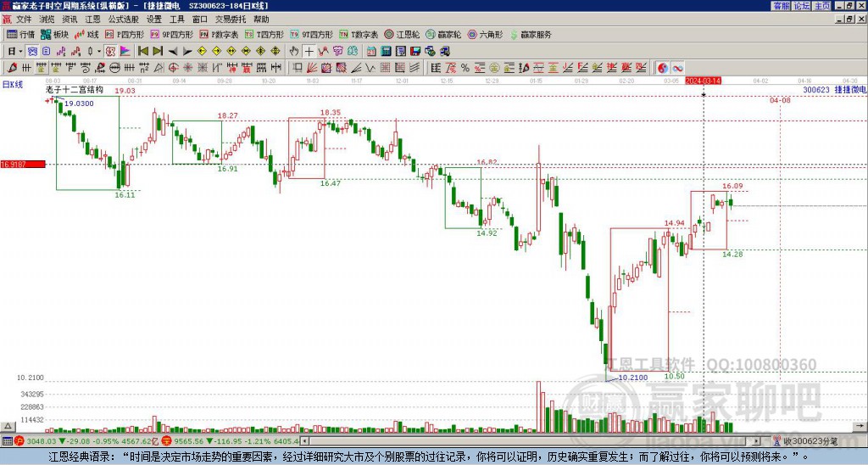Click the percent % tool icon
This screenshot has height=465, width=868.
tap(465, 68)
